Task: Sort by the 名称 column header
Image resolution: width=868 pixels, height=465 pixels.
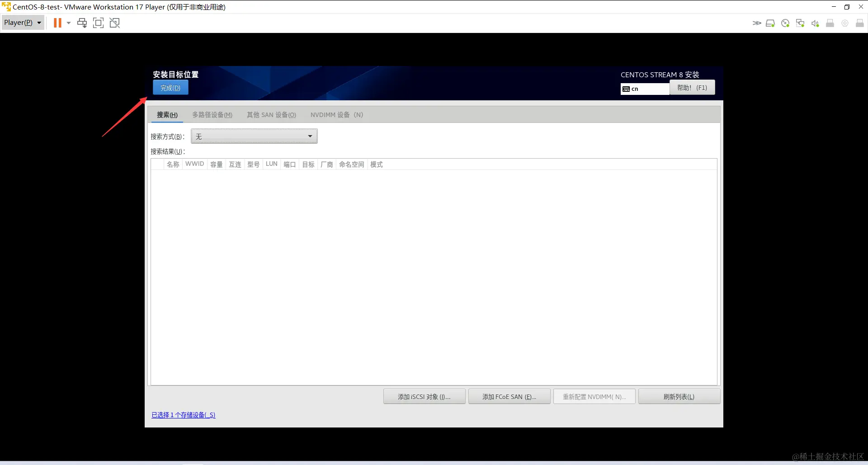Action: click(x=173, y=164)
